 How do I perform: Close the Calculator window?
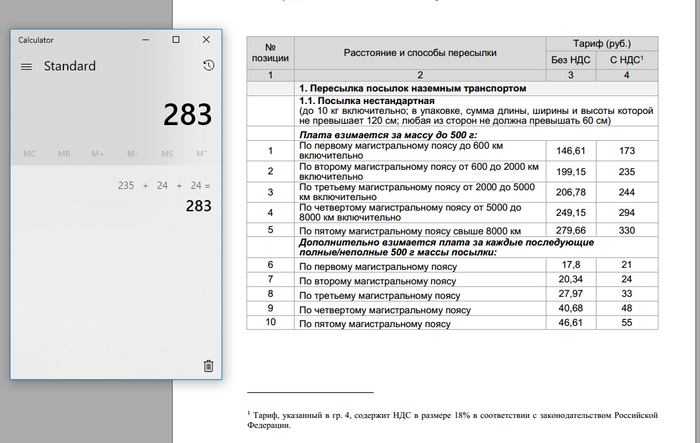click(206, 40)
